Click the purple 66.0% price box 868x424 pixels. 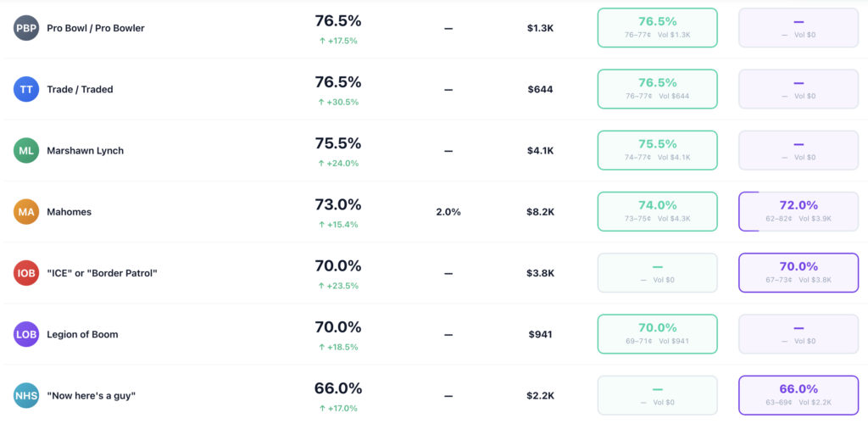pos(798,395)
